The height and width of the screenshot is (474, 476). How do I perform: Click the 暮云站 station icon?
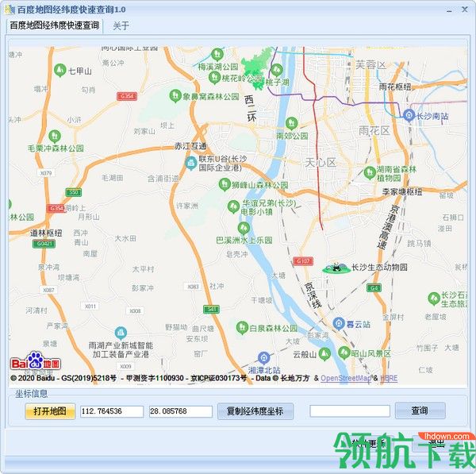[x=339, y=324]
